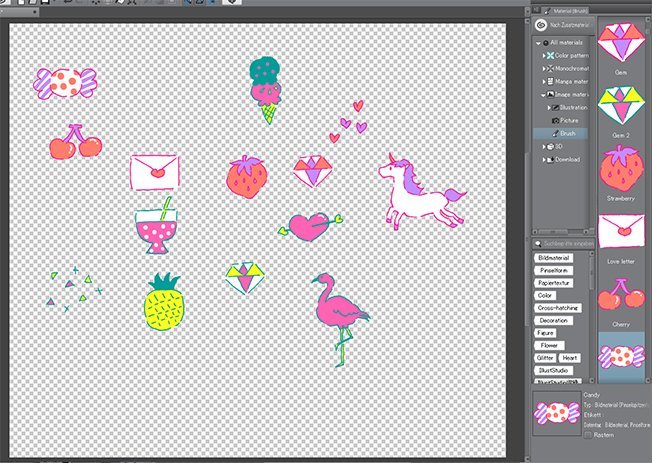Filter by the Cross-hatching tag
The height and width of the screenshot is (463, 652).
coord(558,308)
